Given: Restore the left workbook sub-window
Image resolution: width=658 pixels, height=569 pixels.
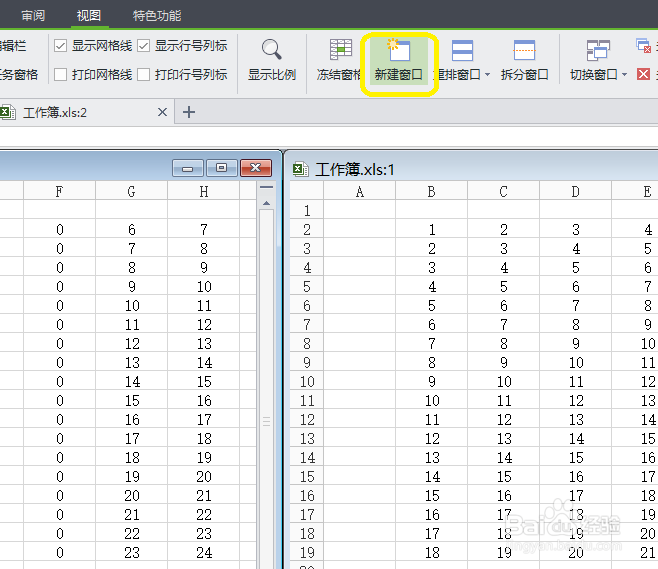Looking at the screenshot, I should 221,168.
